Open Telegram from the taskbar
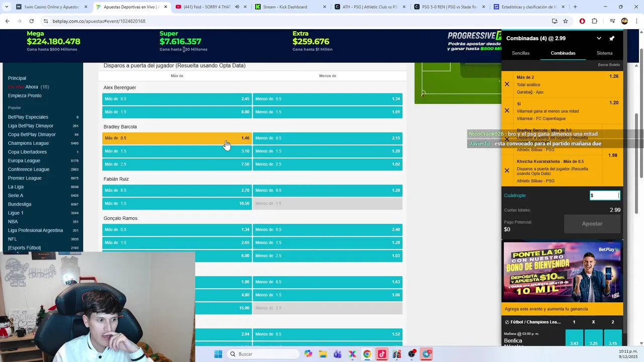The image size is (644, 362). 427,354
